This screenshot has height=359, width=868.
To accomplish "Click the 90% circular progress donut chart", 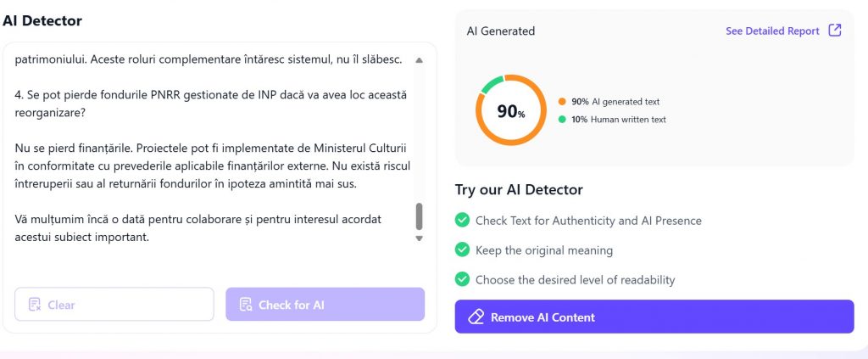I will pyautogui.click(x=509, y=110).
